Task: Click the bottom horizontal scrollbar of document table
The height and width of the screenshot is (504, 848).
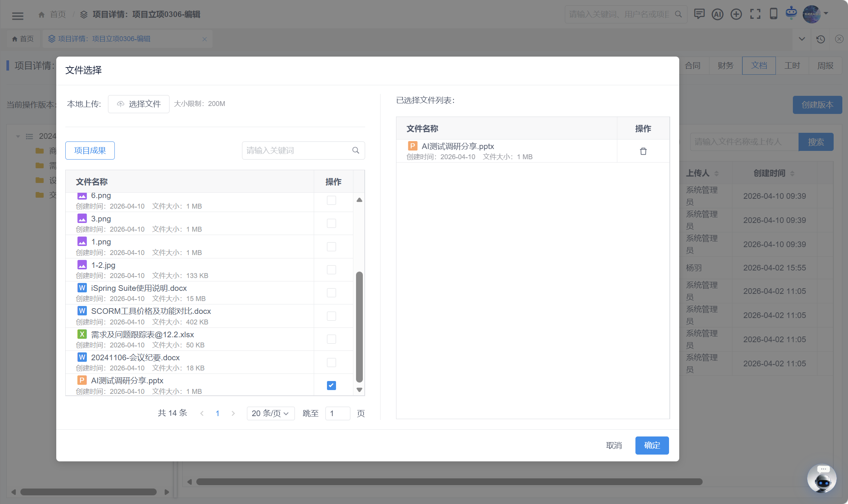Action: [449, 482]
